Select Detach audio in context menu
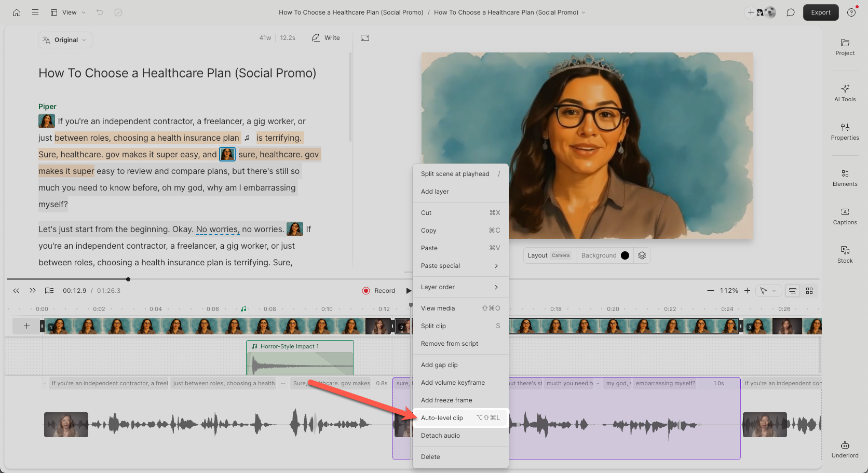The height and width of the screenshot is (473, 868). click(x=460, y=436)
